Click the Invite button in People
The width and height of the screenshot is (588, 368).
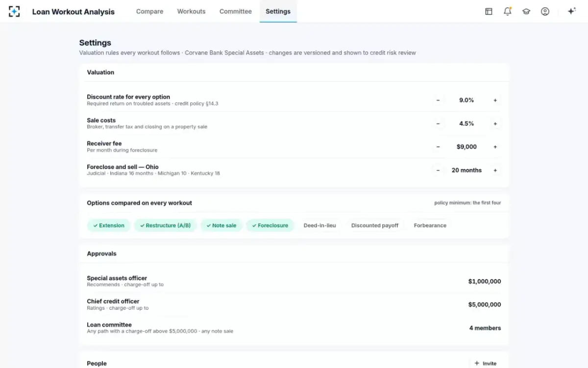(x=486, y=364)
